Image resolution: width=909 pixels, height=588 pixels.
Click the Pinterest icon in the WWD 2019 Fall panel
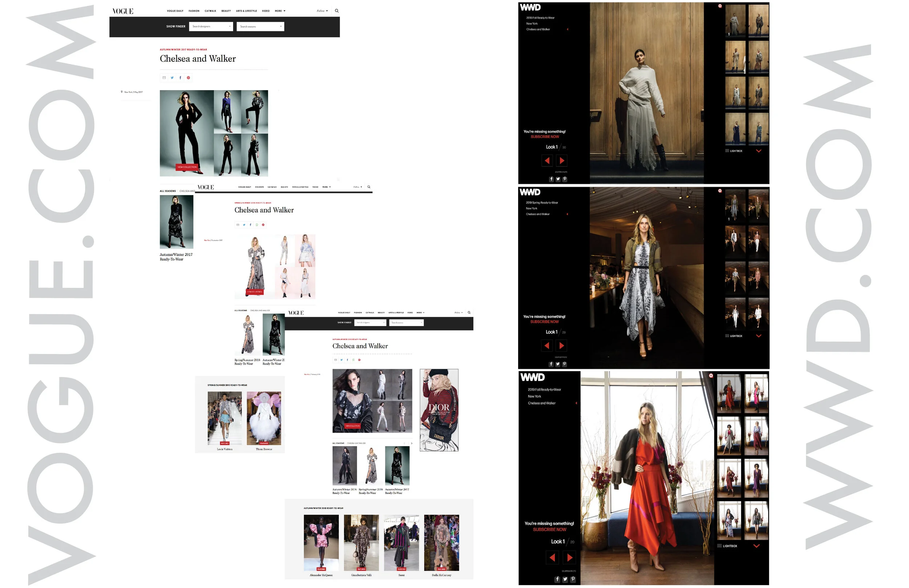[x=573, y=579]
